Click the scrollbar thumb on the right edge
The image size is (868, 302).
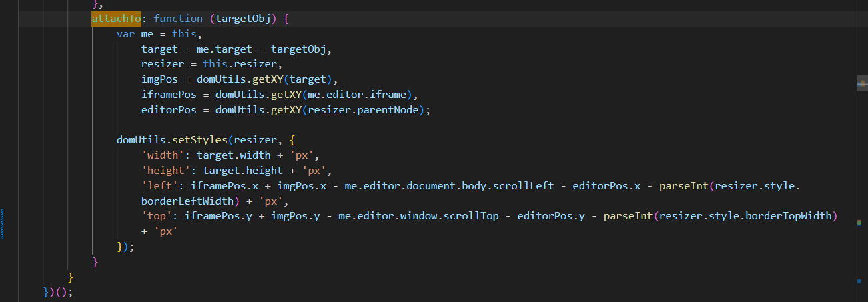coord(861,83)
